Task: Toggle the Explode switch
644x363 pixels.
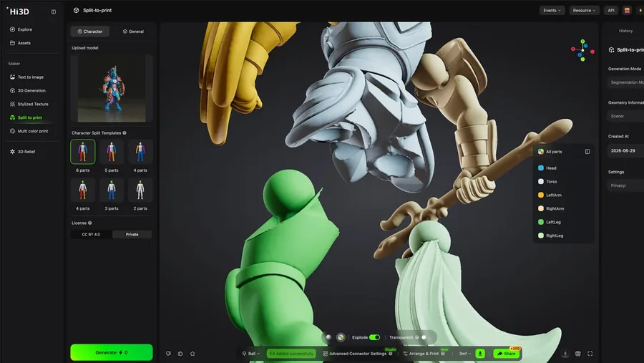Action: [374, 337]
